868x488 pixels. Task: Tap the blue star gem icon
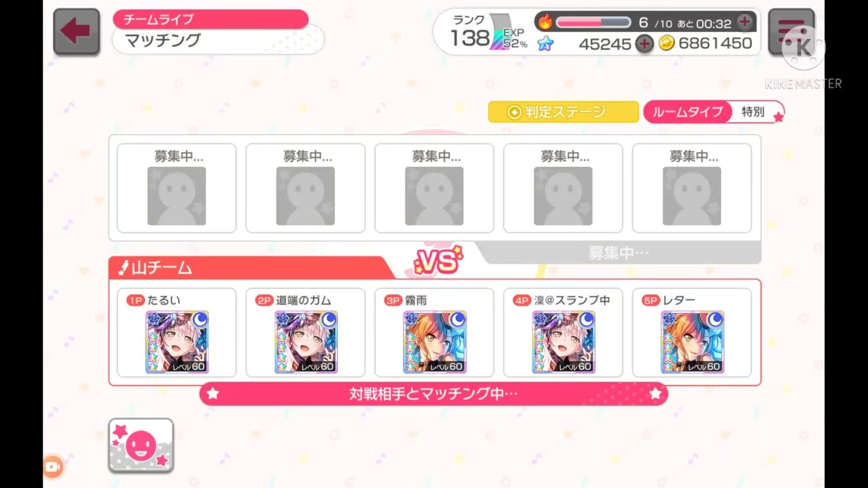[x=546, y=44]
